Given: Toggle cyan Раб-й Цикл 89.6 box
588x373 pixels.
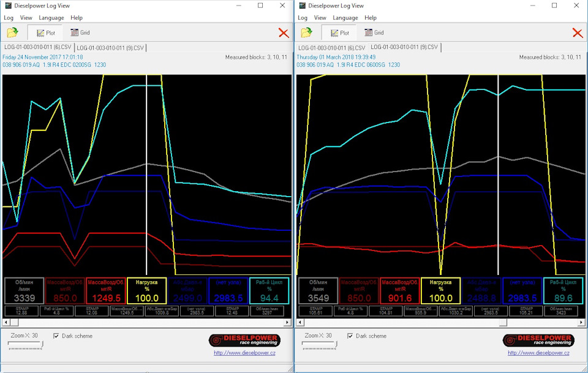Looking at the screenshot, I should [563, 290].
